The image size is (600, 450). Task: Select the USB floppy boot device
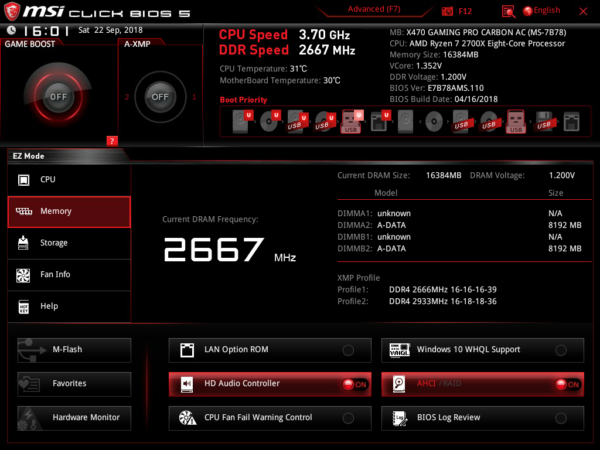[x=545, y=122]
